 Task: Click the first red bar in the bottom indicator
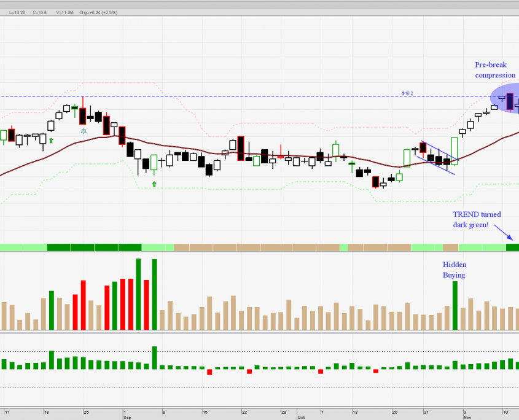[209, 371]
